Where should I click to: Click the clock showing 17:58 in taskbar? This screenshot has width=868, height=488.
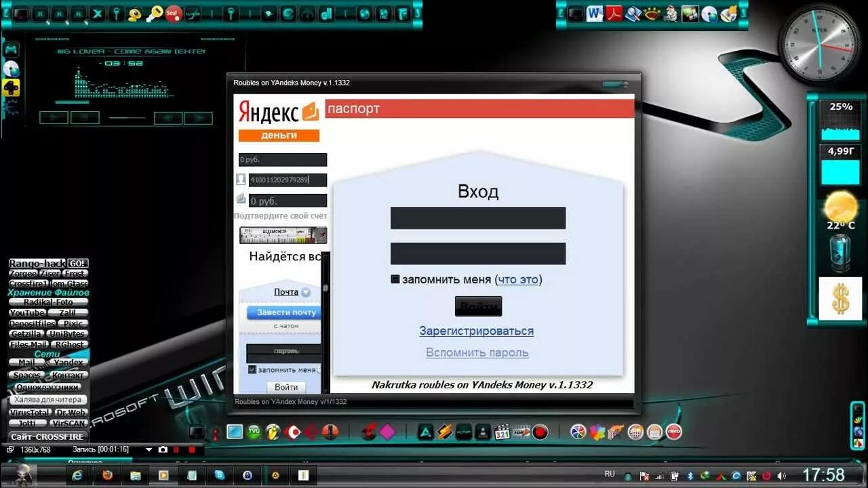(x=824, y=474)
